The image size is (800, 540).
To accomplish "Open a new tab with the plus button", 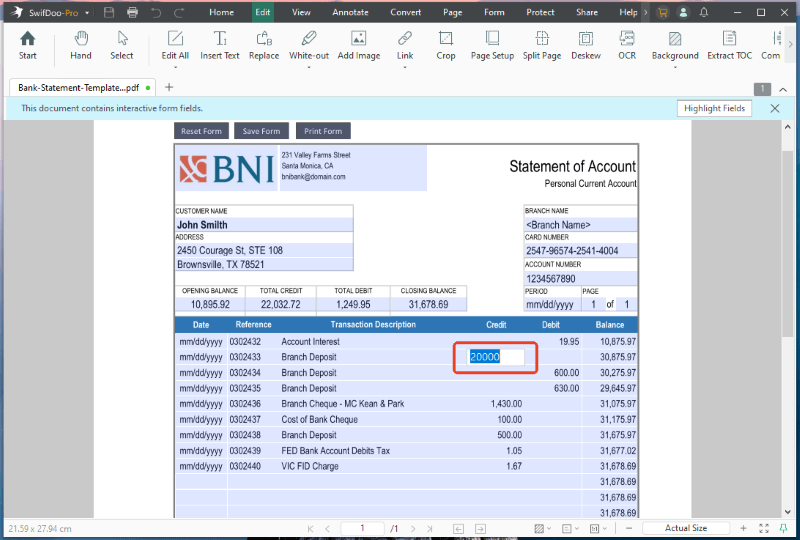I will [x=169, y=87].
